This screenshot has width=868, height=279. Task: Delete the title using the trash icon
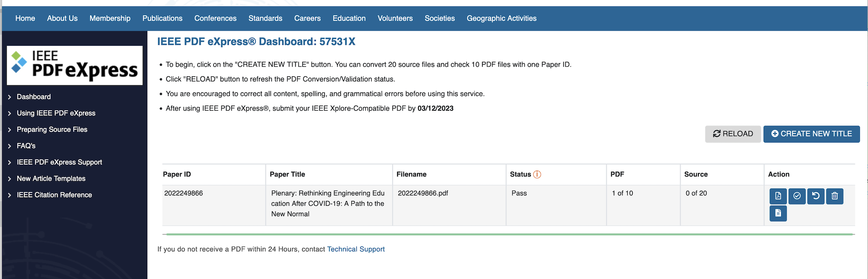coord(835,196)
